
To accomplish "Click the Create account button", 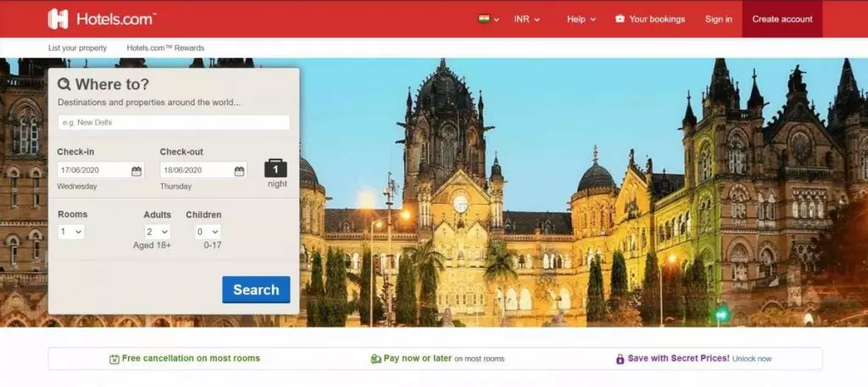I will click(782, 19).
